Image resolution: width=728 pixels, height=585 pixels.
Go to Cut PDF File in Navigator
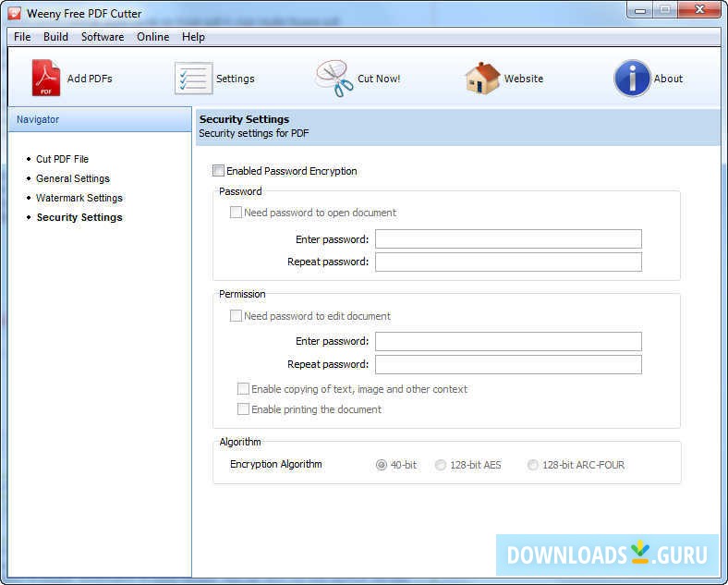[x=62, y=159]
